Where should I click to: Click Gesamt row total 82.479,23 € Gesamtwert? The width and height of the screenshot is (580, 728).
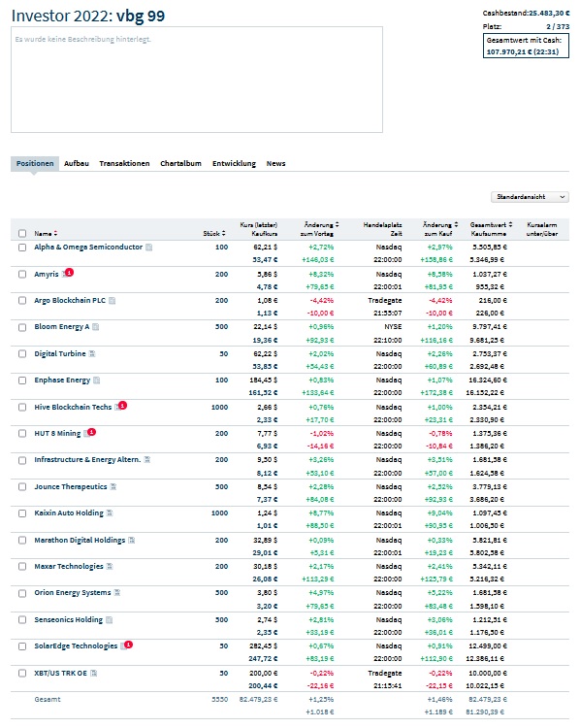488,700
